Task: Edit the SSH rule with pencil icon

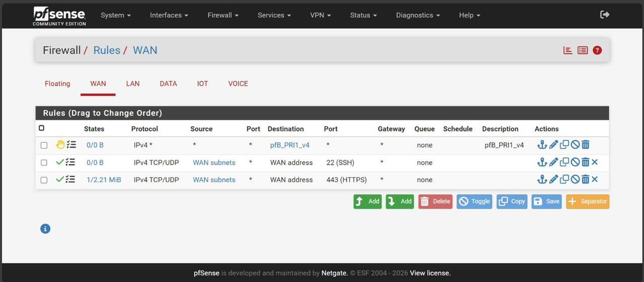Action: 553,162
